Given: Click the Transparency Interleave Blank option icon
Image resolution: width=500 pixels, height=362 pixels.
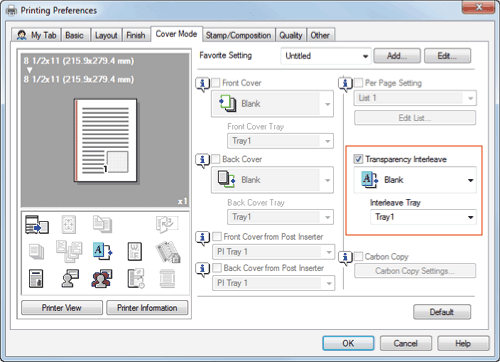Looking at the screenshot, I should point(370,180).
